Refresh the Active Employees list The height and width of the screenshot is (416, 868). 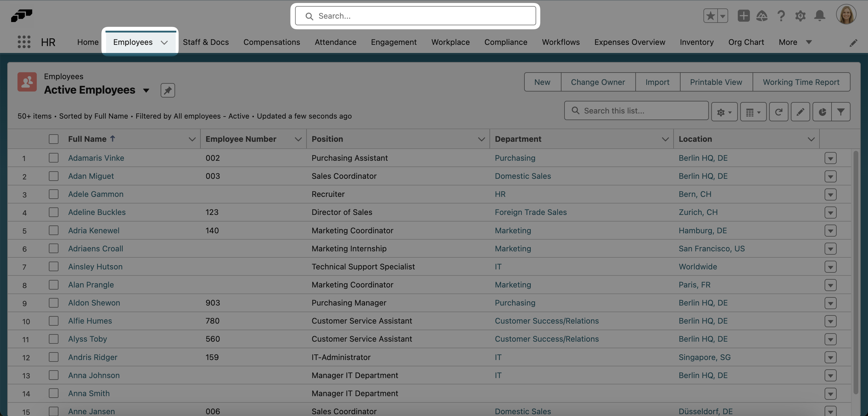click(779, 111)
